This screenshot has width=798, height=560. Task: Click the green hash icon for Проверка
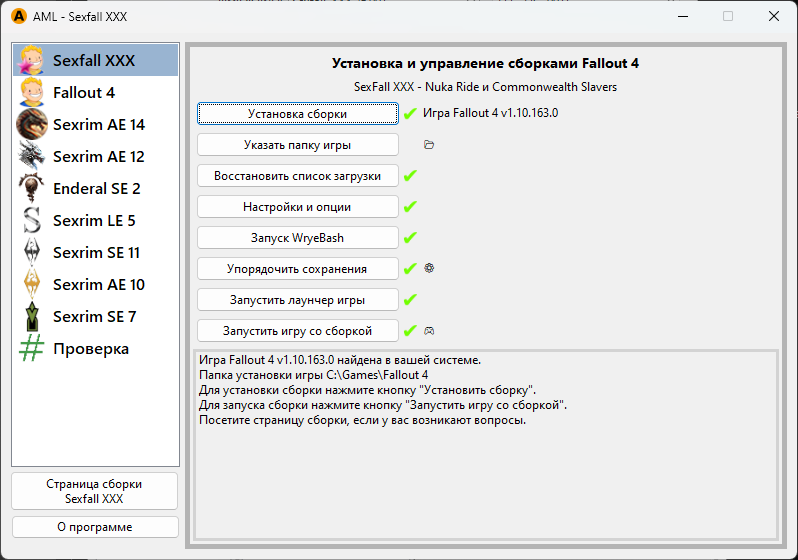32,349
